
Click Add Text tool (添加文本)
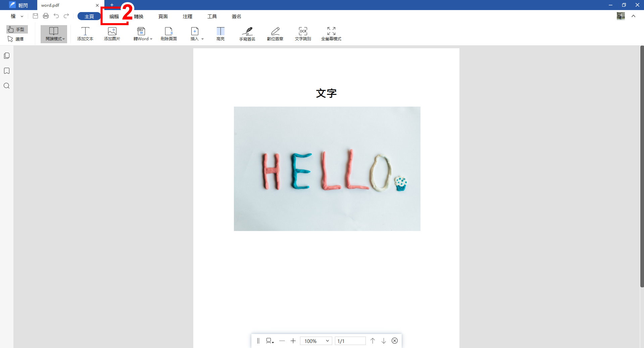(85, 34)
